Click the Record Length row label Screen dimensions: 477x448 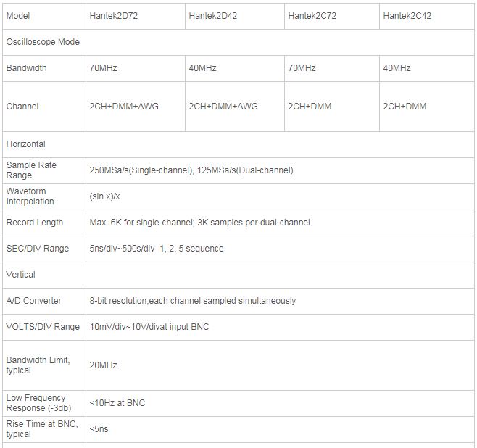[35, 223]
